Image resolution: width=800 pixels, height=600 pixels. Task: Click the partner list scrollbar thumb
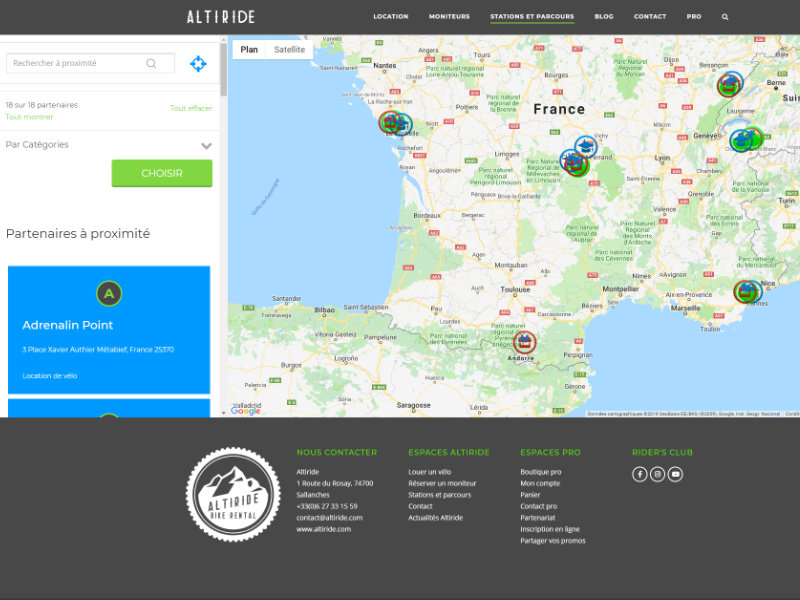point(223,70)
